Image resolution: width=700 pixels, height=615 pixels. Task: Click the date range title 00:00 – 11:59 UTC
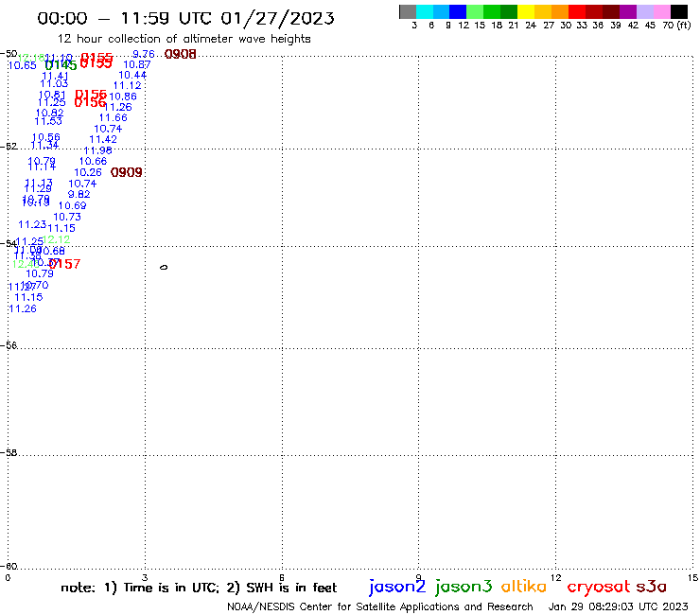(x=185, y=18)
